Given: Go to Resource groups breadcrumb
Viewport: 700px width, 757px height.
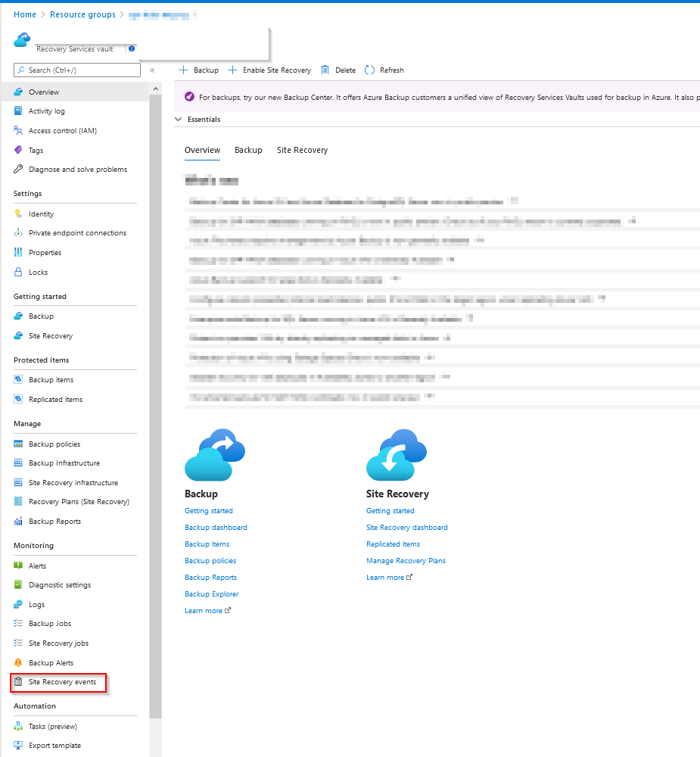Looking at the screenshot, I should click(82, 14).
